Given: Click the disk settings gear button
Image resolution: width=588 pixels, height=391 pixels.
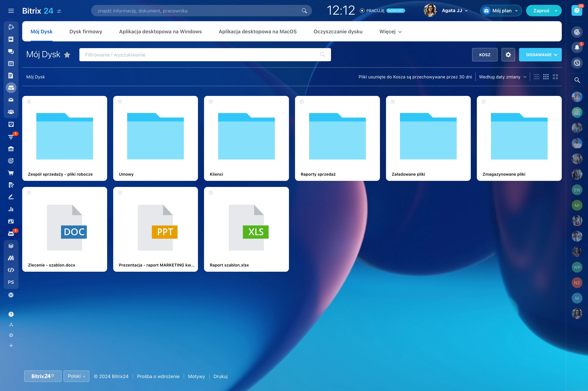Looking at the screenshot, I should click(508, 55).
